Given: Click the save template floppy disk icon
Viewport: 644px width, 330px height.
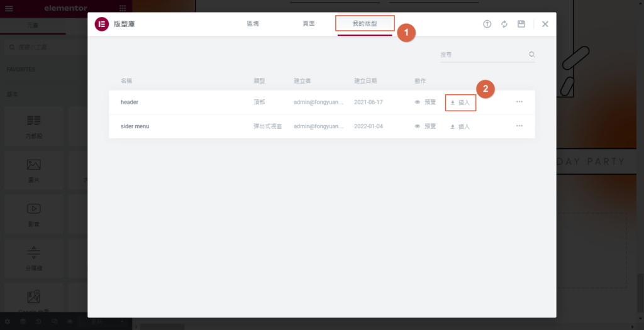Looking at the screenshot, I should click(521, 24).
